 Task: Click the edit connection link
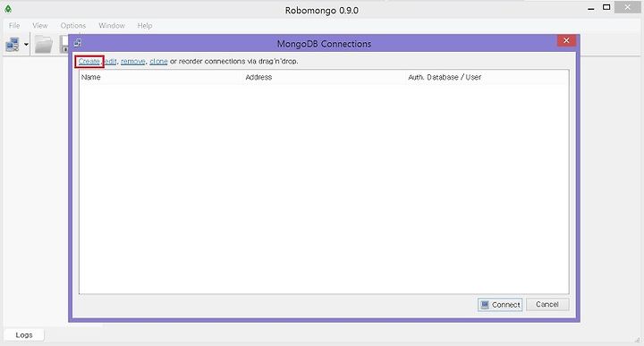pos(111,61)
